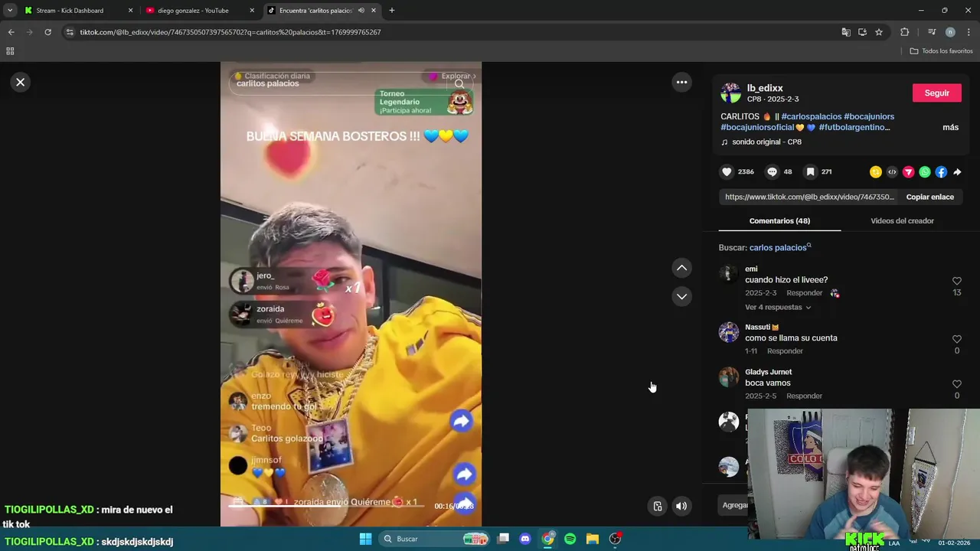Viewport: 980px width, 551px height.
Task: Go to the previous video arrow
Action: coord(681,268)
